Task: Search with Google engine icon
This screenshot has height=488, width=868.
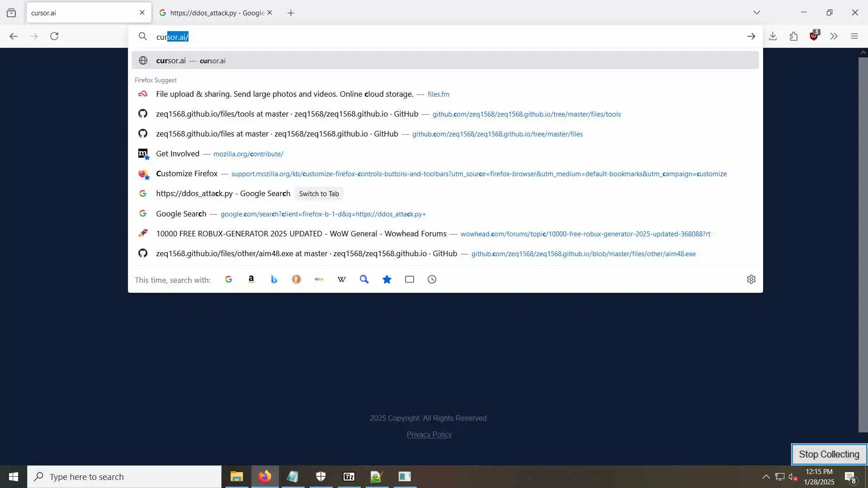Action: coord(229,280)
